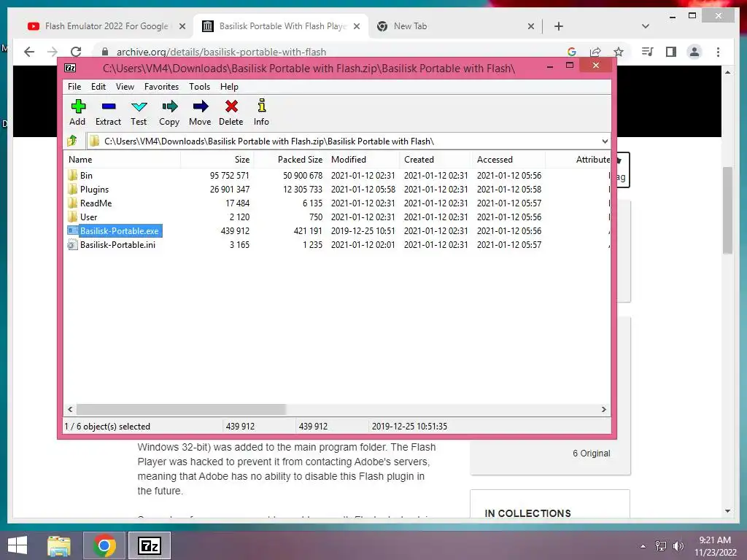Toggle Chrome's side panel icon
The image size is (747, 560).
(x=671, y=52)
